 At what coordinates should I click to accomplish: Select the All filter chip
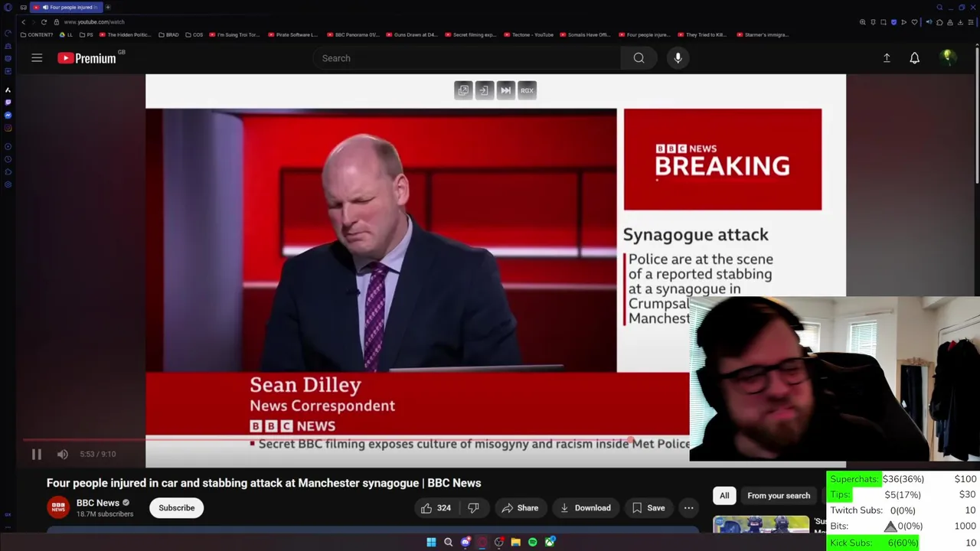point(724,496)
